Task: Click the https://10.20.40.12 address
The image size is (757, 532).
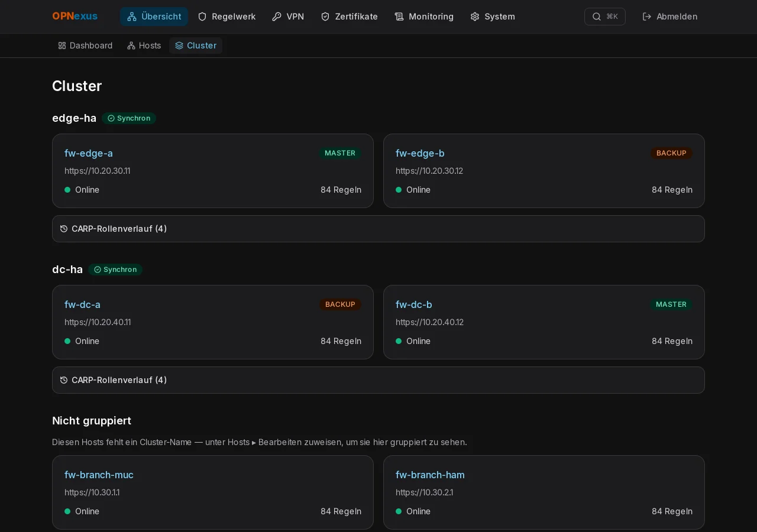Action: point(429,322)
